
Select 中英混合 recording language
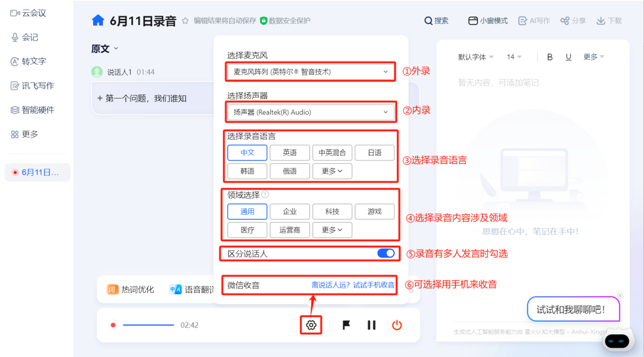point(332,152)
